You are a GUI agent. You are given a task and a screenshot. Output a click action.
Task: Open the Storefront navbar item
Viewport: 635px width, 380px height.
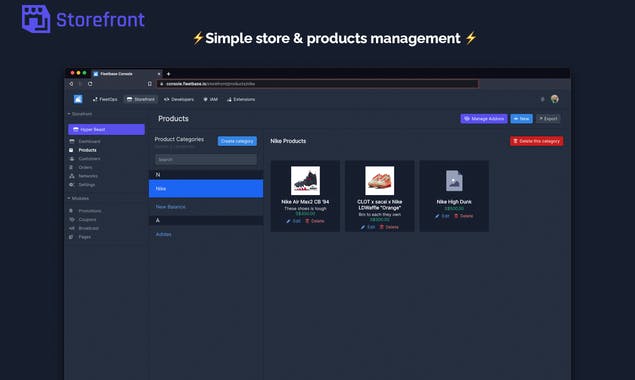(141, 99)
